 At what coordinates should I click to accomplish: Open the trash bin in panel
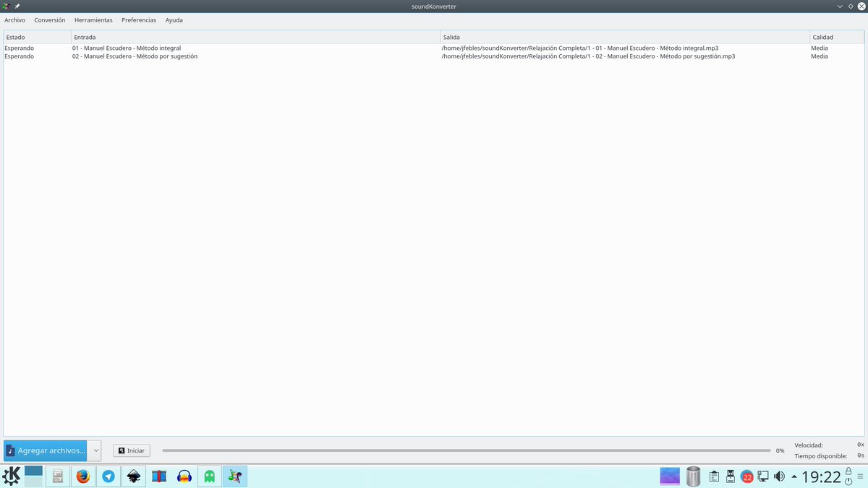coord(693,476)
